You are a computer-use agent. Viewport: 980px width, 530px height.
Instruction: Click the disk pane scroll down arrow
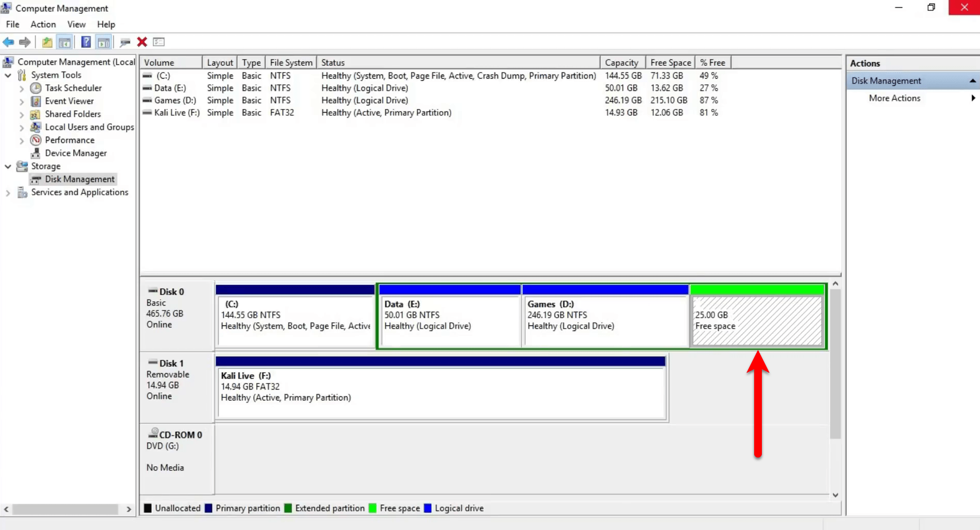[x=835, y=495]
